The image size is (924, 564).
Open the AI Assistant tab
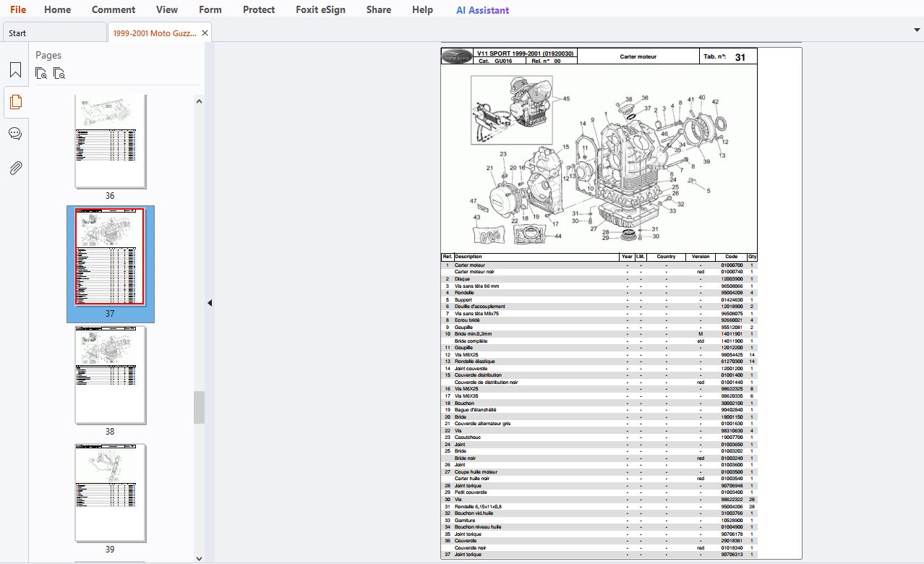tap(482, 10)
